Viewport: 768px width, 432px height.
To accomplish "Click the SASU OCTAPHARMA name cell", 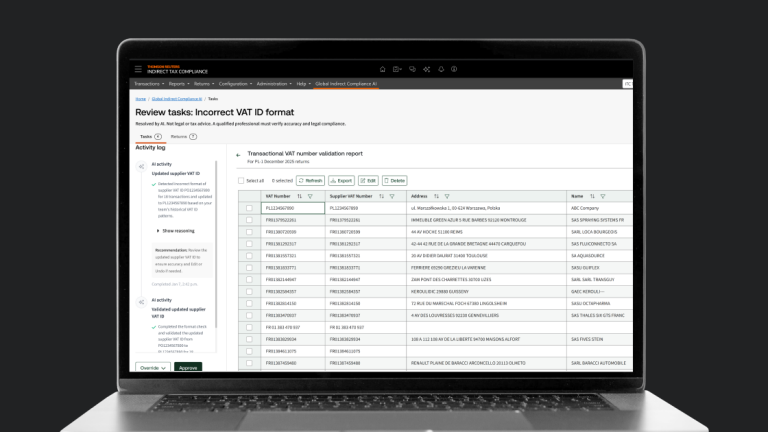I will pyautogui.click(x=600, y=304).
